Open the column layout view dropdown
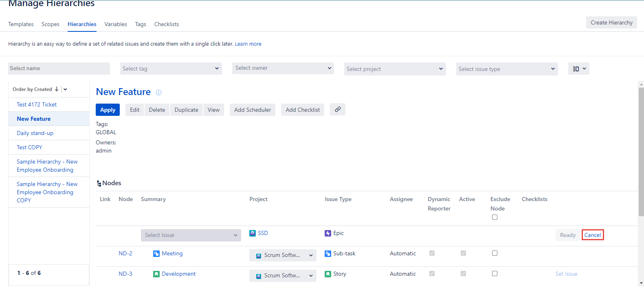Viewport: 644px width, 290px height. tap(578, 69)
